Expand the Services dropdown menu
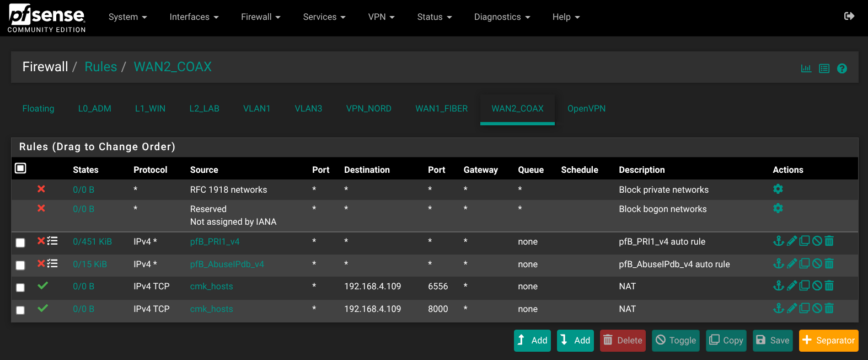Viewport: 868px width, 360px height. pyautogui.click(x=324, y=17)
